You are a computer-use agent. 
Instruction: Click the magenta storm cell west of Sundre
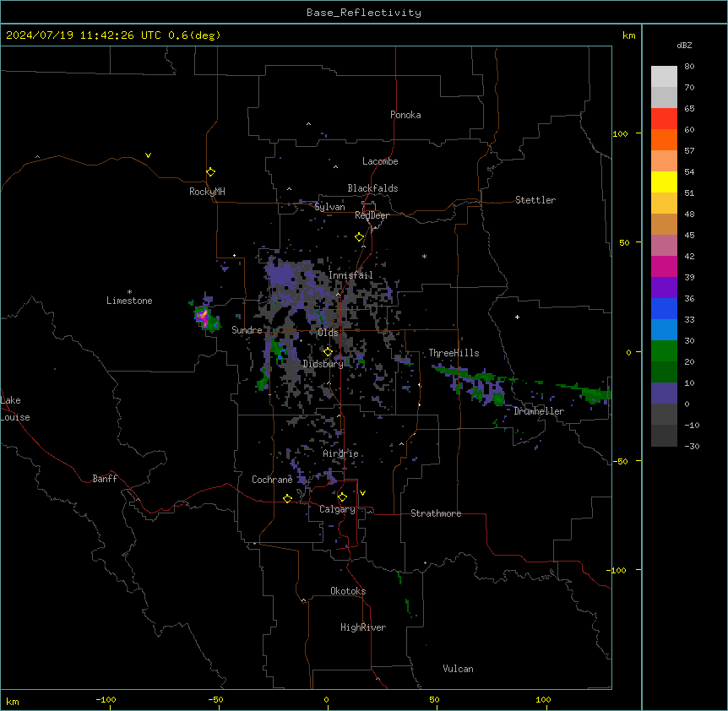point(203,317)
